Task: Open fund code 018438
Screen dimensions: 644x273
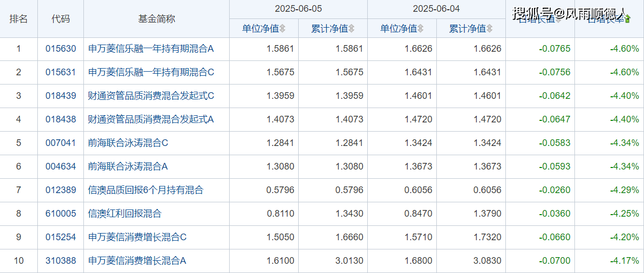Action: pos(60,119)
